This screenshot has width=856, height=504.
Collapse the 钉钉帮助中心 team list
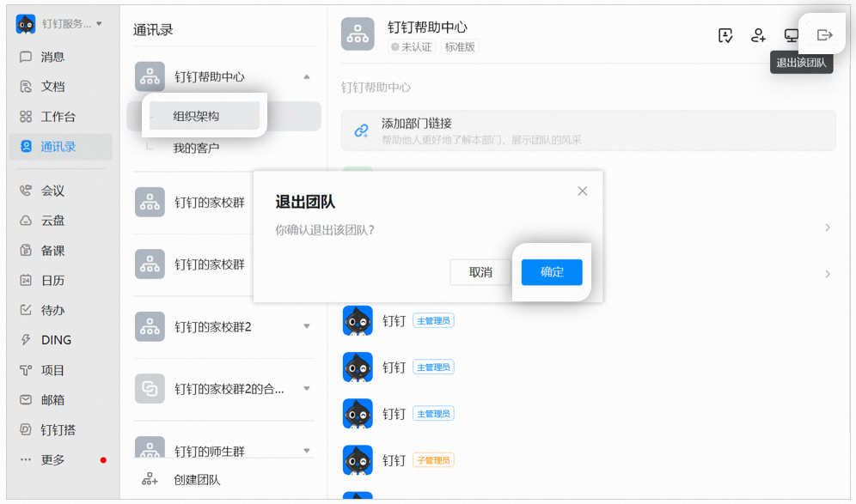point(307,77)
